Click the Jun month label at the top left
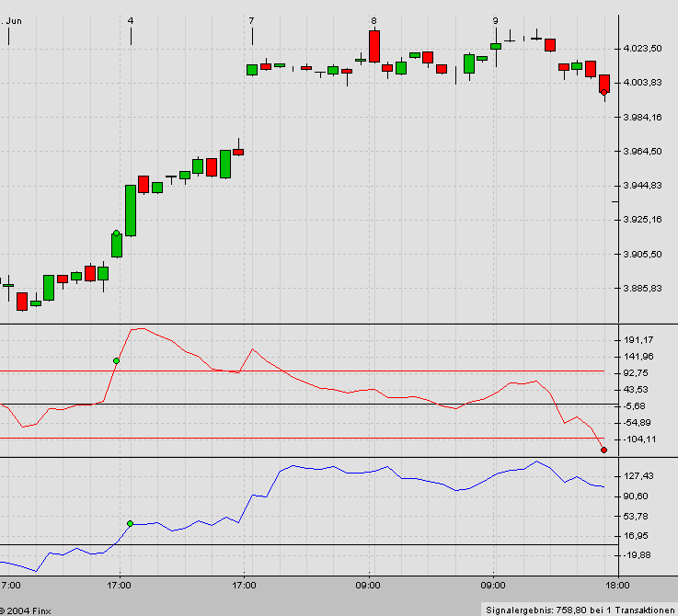678x616 pixels. (13, 20)
